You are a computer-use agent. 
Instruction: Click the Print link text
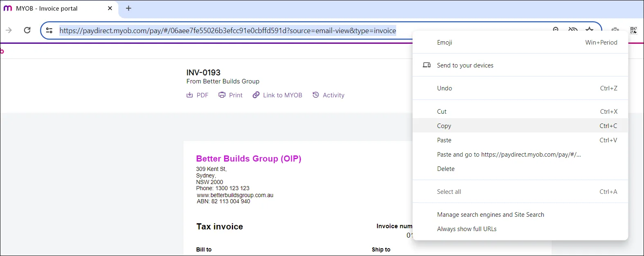(236, 95)
